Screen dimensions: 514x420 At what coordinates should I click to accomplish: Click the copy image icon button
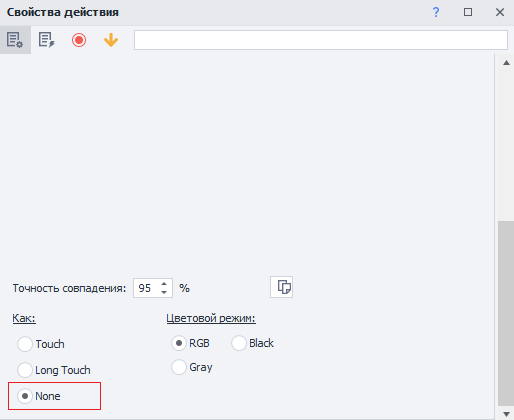(x=282, y=287)
